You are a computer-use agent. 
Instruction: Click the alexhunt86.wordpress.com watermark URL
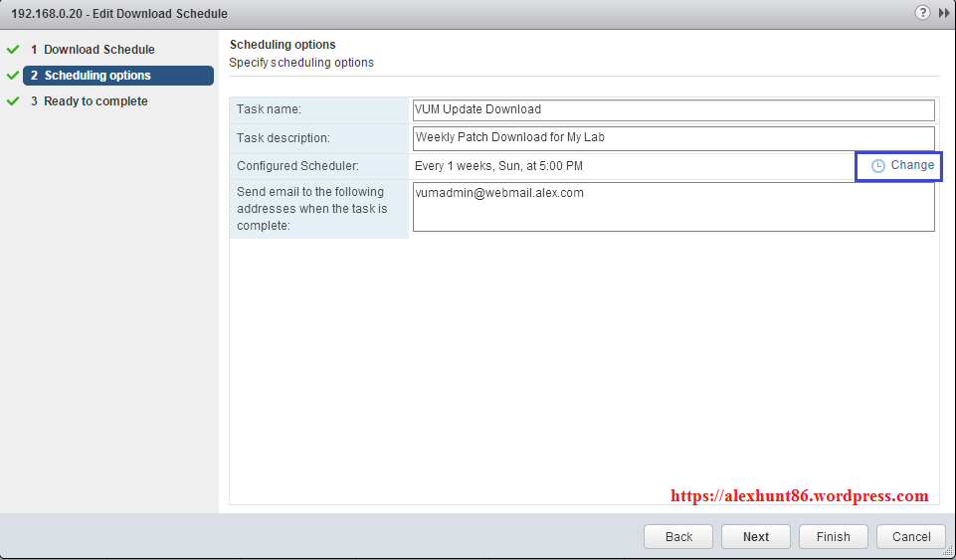pos(799,495)
